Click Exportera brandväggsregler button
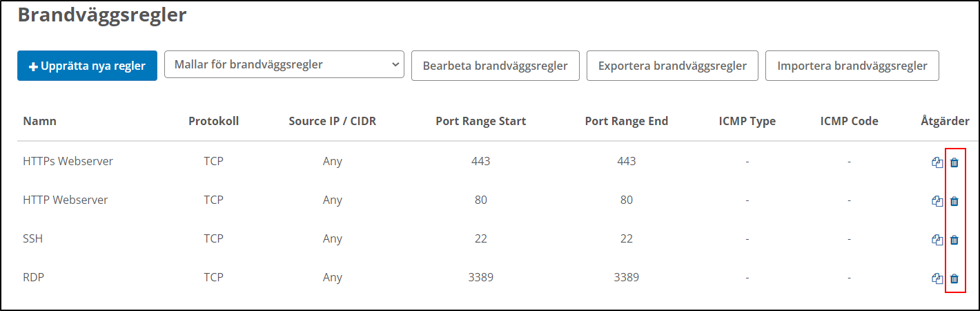The width and height of the screenshot is (980, 311). 672,66
